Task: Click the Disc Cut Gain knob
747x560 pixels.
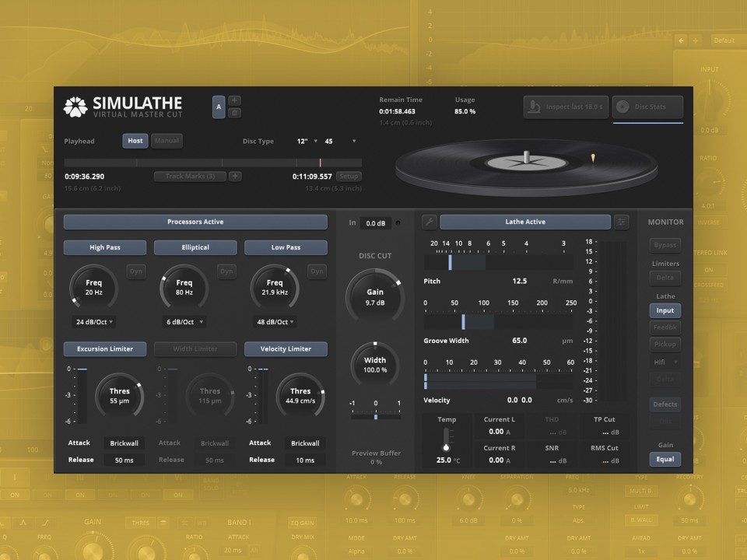Action: point(375,296)
